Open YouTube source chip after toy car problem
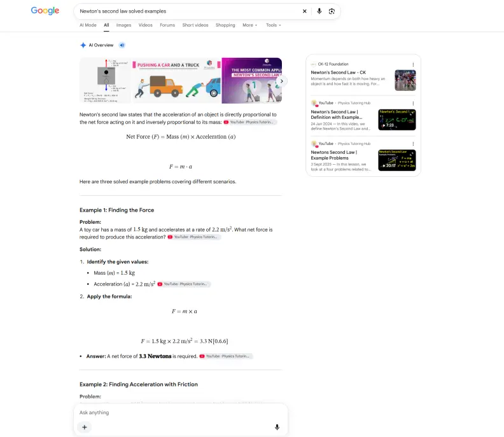The image size is (504, 437). tap(194, 237)
